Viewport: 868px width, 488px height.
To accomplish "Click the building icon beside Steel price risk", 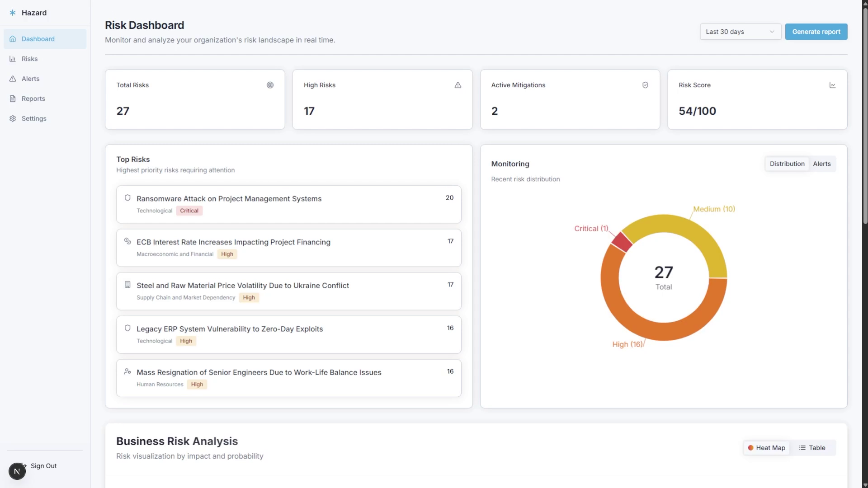I will tap(127, 285).
